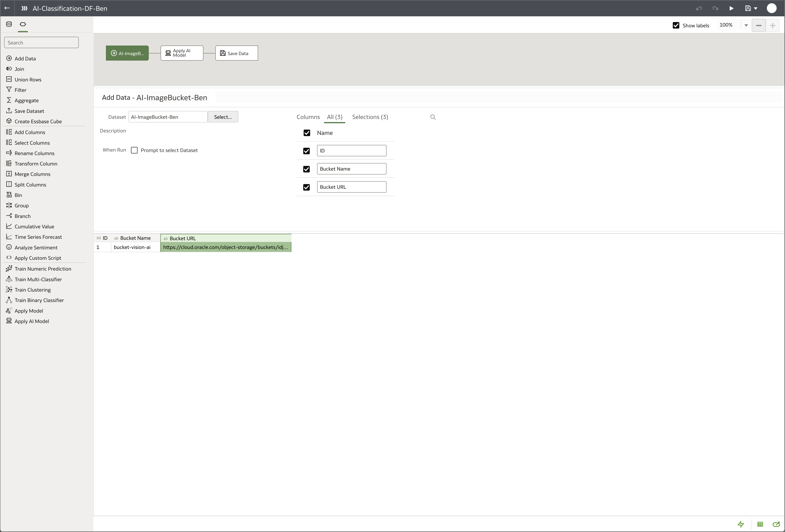Switch to the Columns tab
The image size is (785, 532).
[x=308, y=117]
